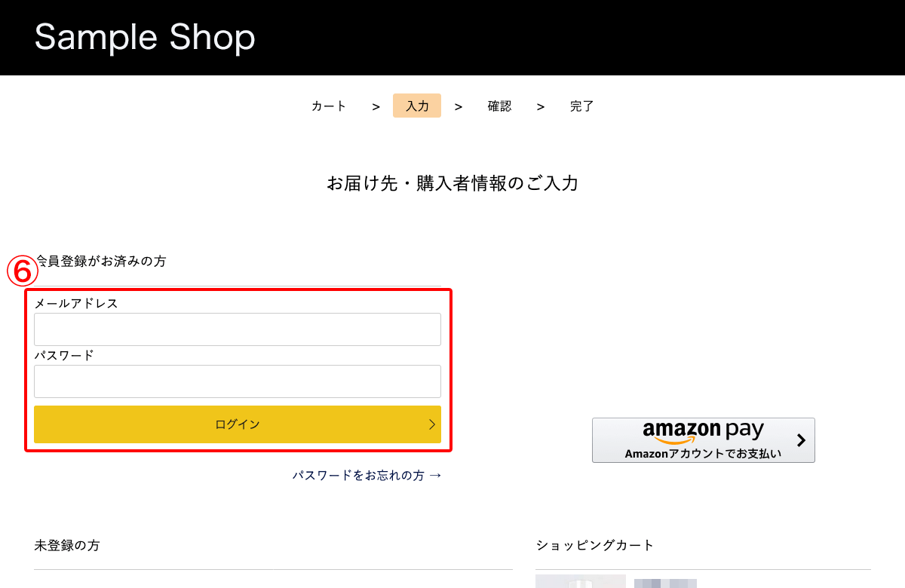Go back to the カート step
Image resolution: width=905 pixels, height=588 pixels.
[x=329, y=106]
